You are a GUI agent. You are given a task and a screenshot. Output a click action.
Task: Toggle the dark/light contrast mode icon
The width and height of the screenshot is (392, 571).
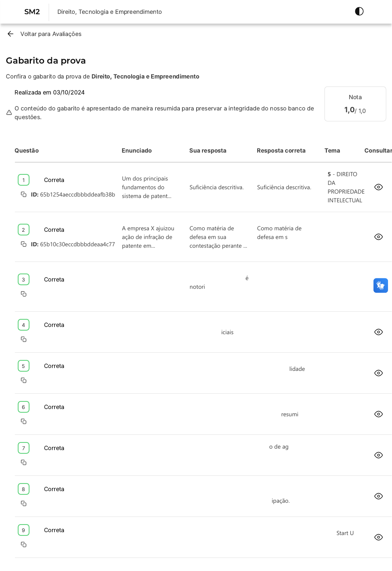pyautogui.click(x=359, y=11)
